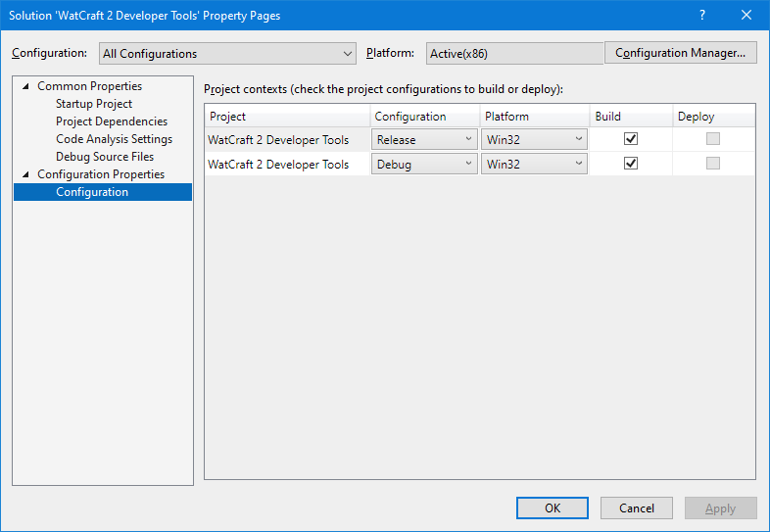
Task: Click the Configuration column header
Action: [425, 117]
